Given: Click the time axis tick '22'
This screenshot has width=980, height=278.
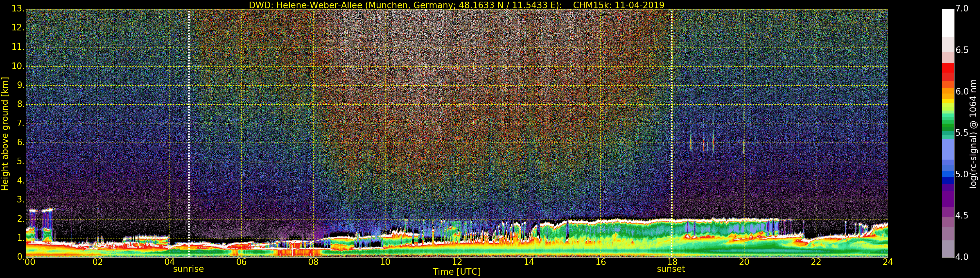Looking at the screenshot, I should click(x=816, y=262).
